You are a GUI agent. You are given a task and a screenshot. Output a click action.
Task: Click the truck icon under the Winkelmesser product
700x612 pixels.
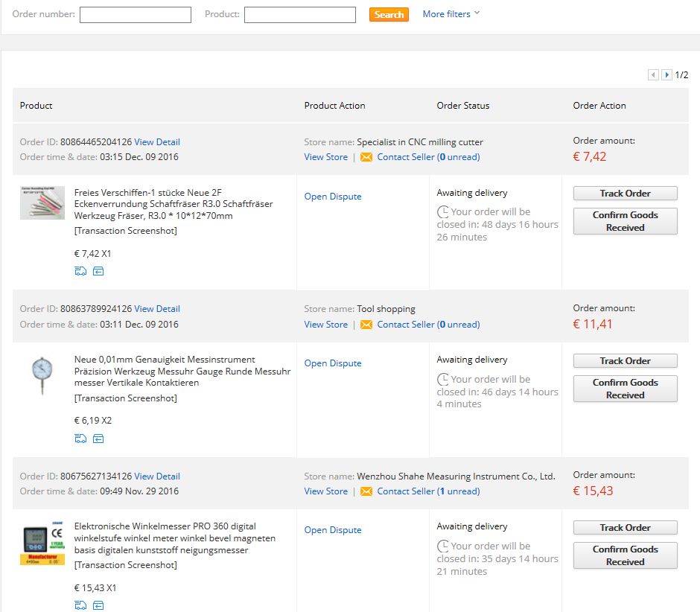pyautogui.click(x=80, y=605)
